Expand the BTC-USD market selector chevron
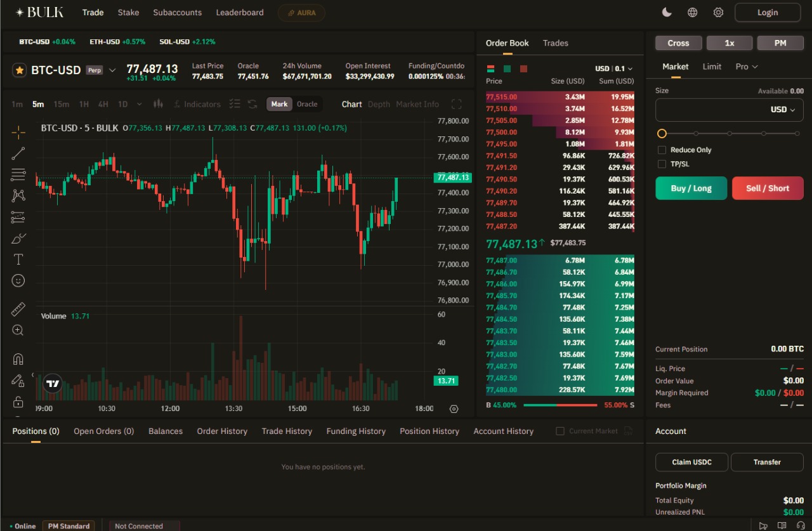This screenshot has width=812, height=531. pos(112,70)
